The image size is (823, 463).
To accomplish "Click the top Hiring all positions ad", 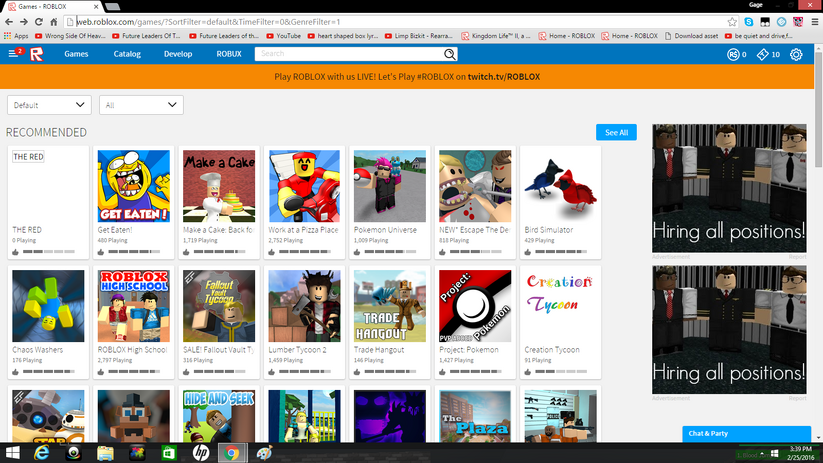I will click(x=729, y=188).
